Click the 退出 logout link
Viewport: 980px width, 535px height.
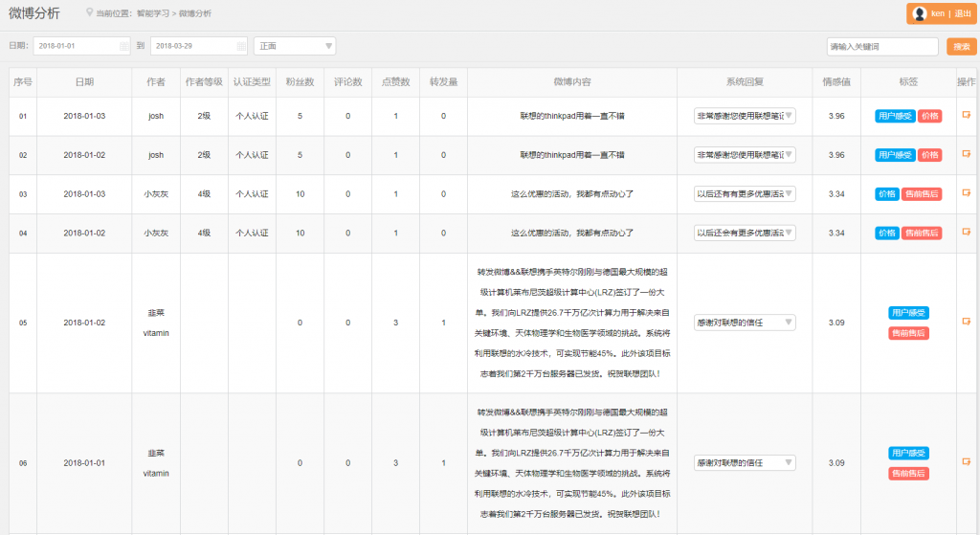click(962, 13)
